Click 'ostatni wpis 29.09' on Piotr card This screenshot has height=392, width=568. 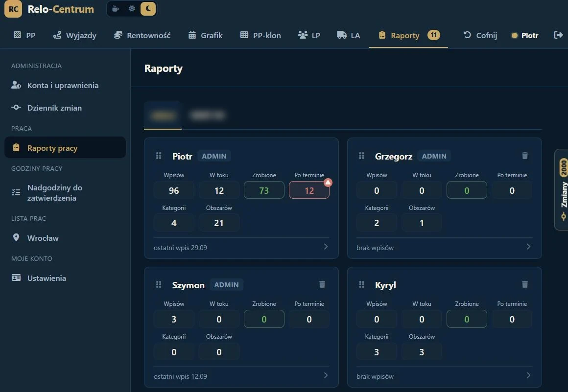(x=180, y=248)
